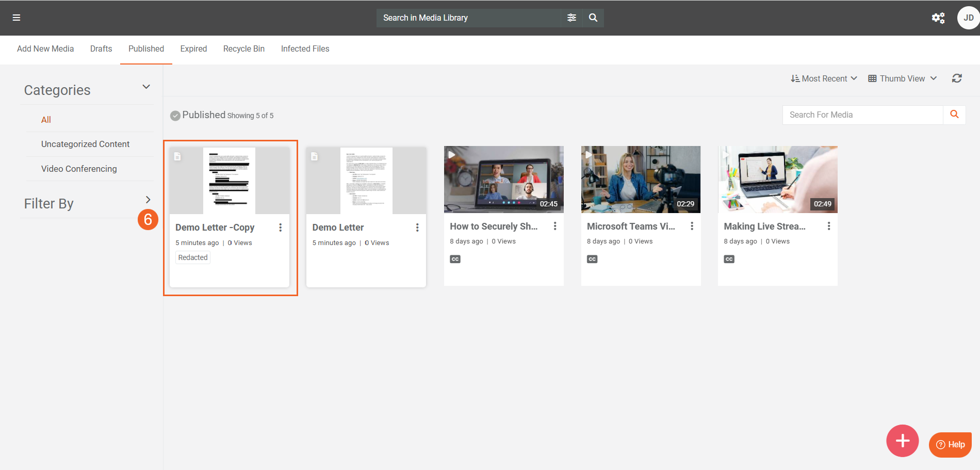Open the How to Securely Share video thumbnail

pos(503,180)
